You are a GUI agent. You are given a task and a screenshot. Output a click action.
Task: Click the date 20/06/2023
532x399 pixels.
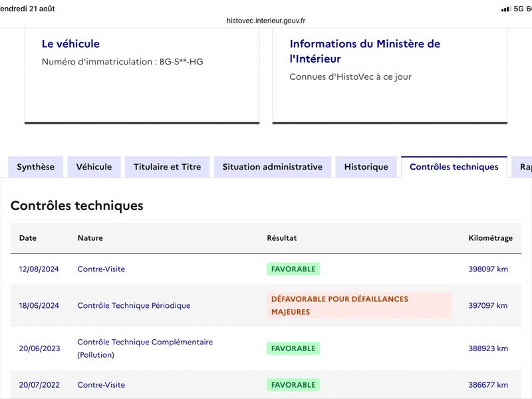click(x=39, y=348)
